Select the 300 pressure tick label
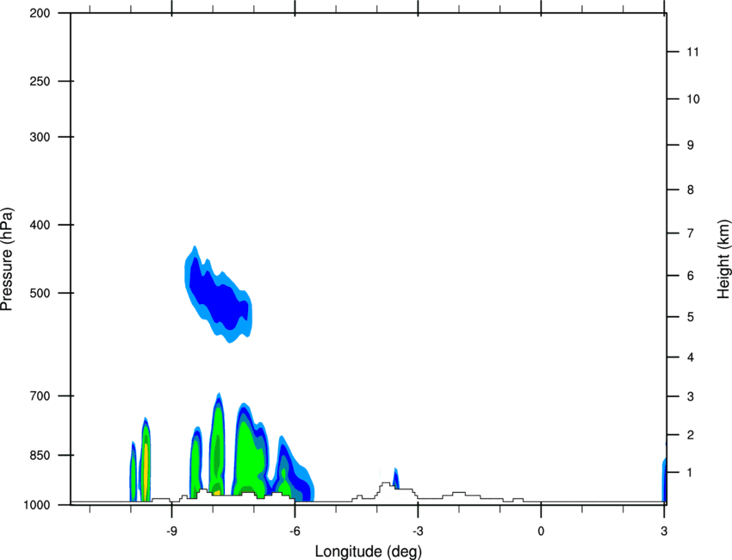 point(40,137)
